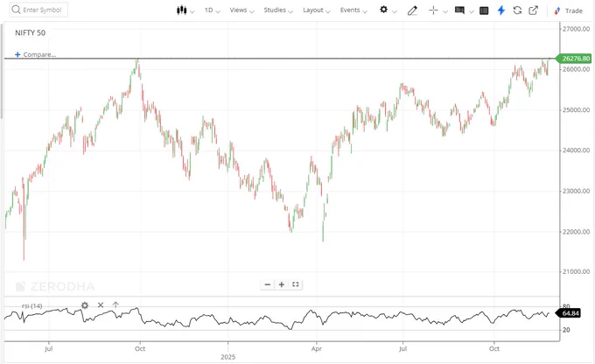Click the Compare... link
The height and width of the screenshot is (364, 595).
tap(39, 54)
